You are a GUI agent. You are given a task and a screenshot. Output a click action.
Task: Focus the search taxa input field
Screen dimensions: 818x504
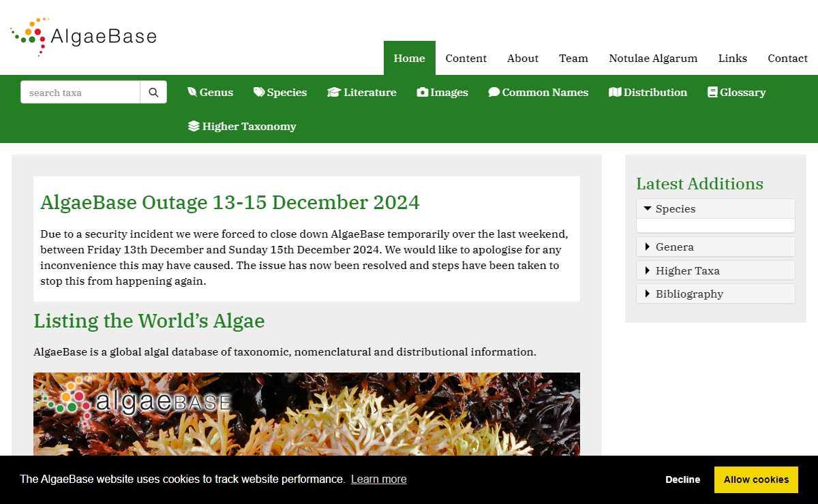[80, 93]
